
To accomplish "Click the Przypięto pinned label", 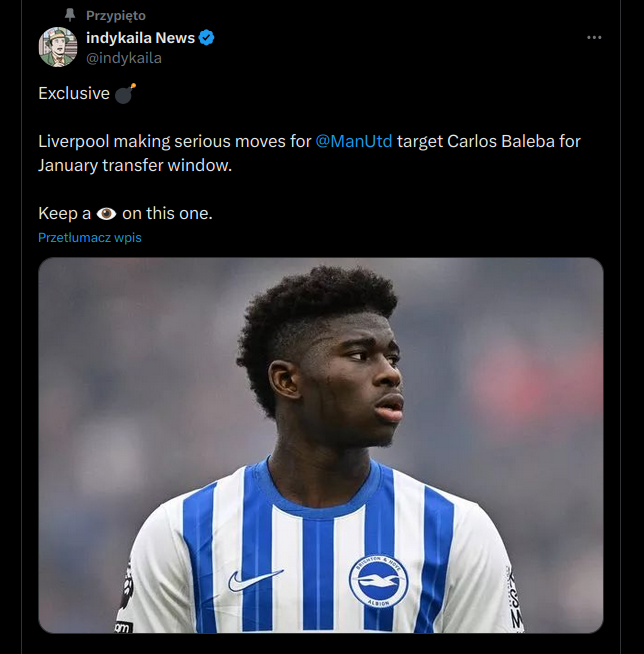I will [x=115, y=15].
